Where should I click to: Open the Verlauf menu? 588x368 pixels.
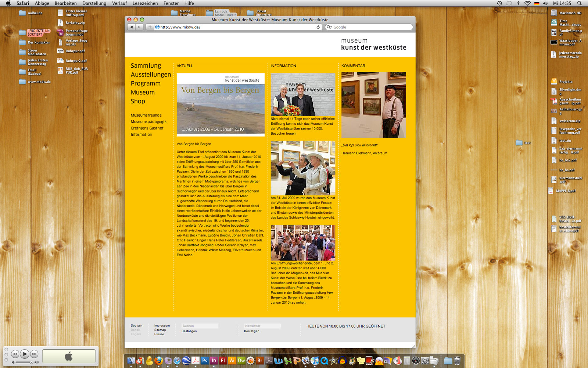pyautogui.click(x=119, y=3)
